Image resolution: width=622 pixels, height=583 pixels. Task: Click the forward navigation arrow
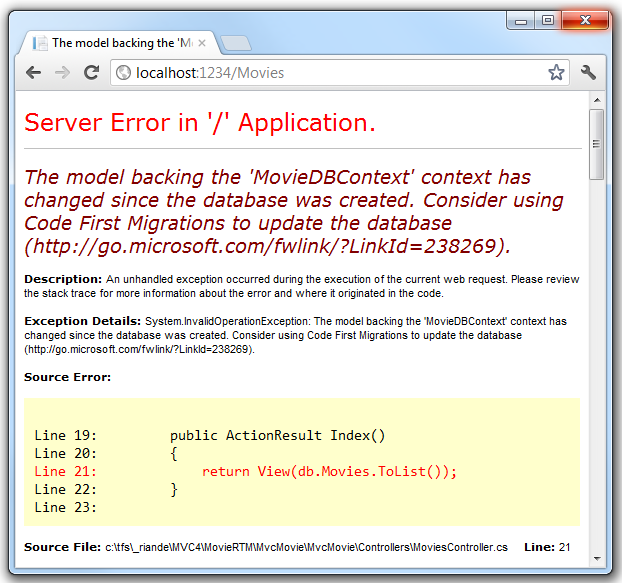click(x=62, y=73)
